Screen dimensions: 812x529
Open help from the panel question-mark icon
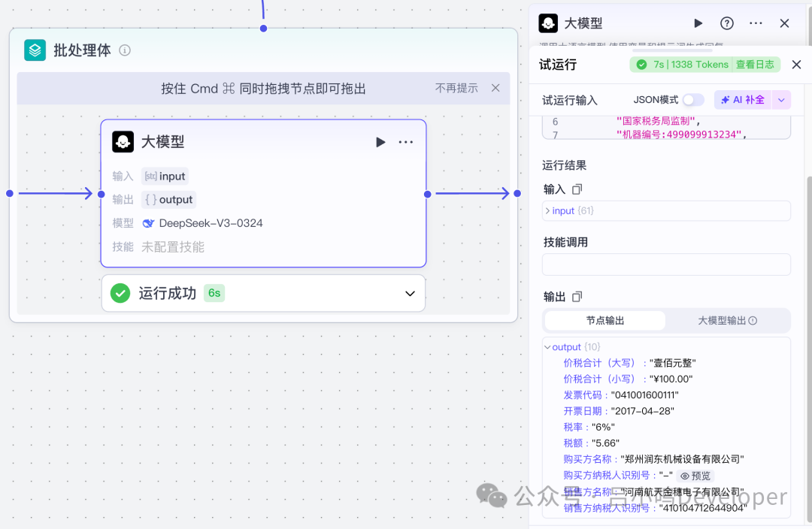coord(726,23)
